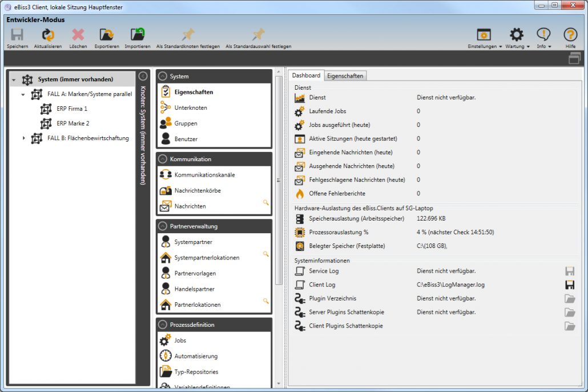Image resolution: width=588 pixels, height=392 pixels.
Task: Click Als Standardknoten festlegen pin
Action: pos(188,34)
